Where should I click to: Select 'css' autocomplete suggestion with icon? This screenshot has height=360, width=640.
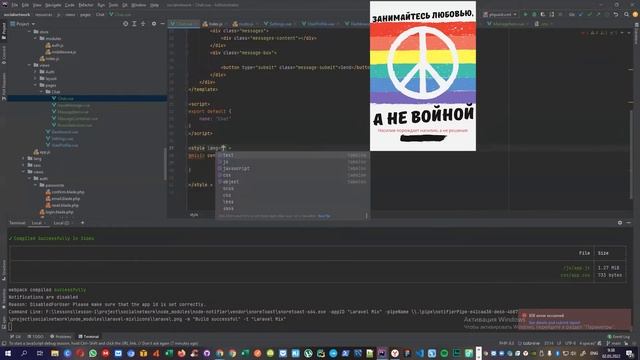(x=293, y=175)
